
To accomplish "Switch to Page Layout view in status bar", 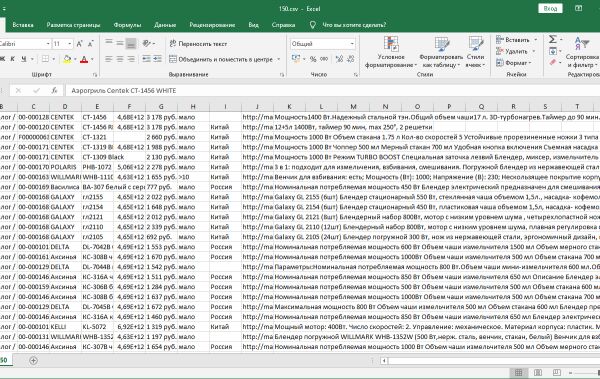I will (x=538, y=372).
